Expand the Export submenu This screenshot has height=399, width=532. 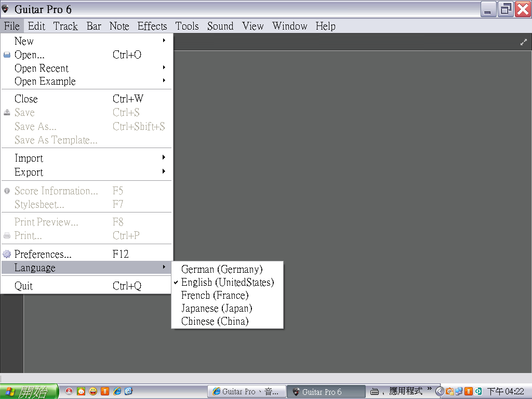point(87,172)
